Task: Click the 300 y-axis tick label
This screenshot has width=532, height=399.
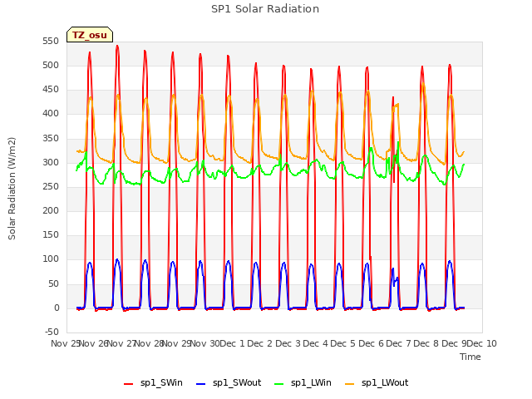Action: [51, 163]
